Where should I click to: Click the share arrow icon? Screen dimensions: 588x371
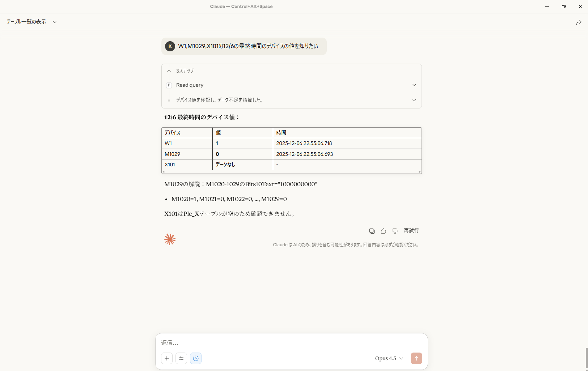pos(579,22)
